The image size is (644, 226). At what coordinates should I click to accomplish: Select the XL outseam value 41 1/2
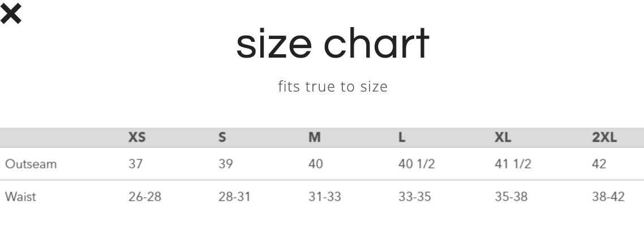[513, 164]
